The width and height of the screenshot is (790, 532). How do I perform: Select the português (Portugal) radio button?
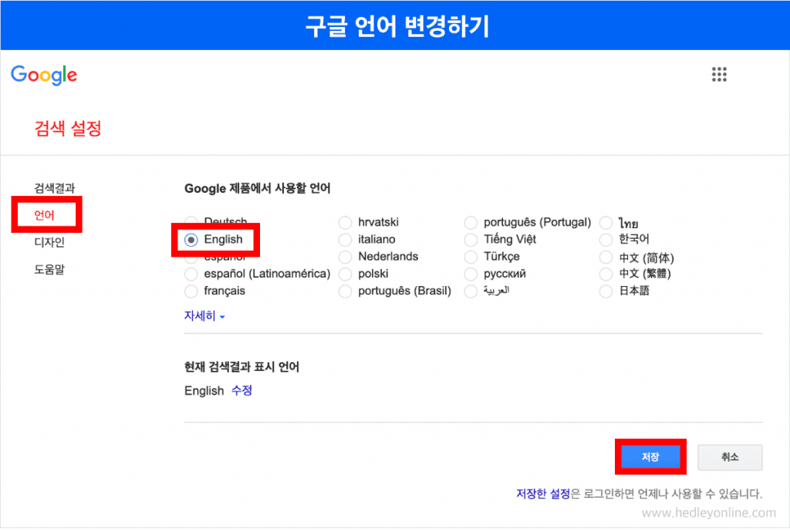pos(471,223)
